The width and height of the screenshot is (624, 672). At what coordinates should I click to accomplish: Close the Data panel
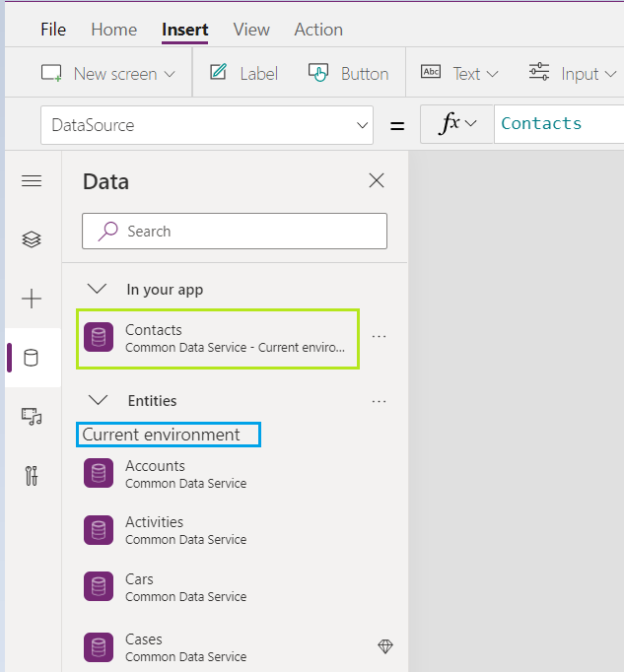click(377, 180)
